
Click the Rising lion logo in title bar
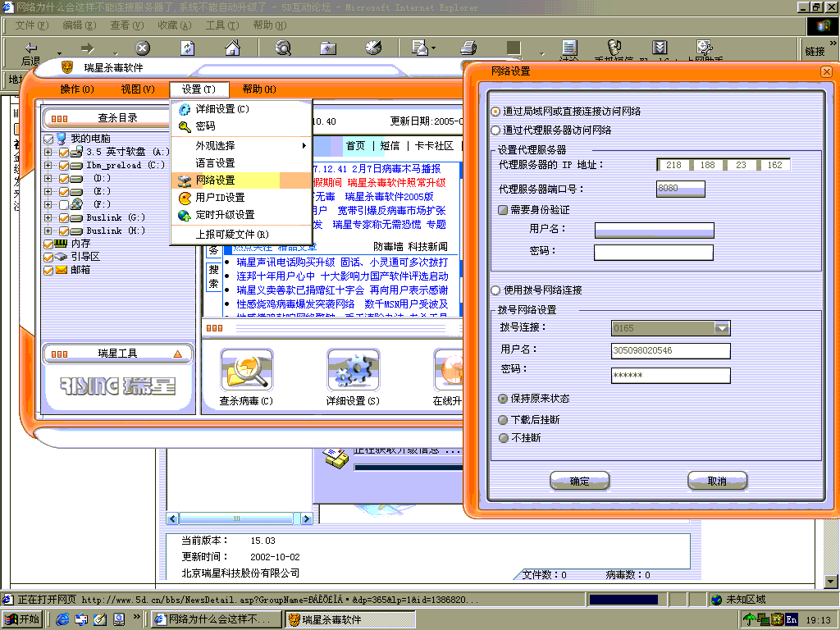pos(67,67)
